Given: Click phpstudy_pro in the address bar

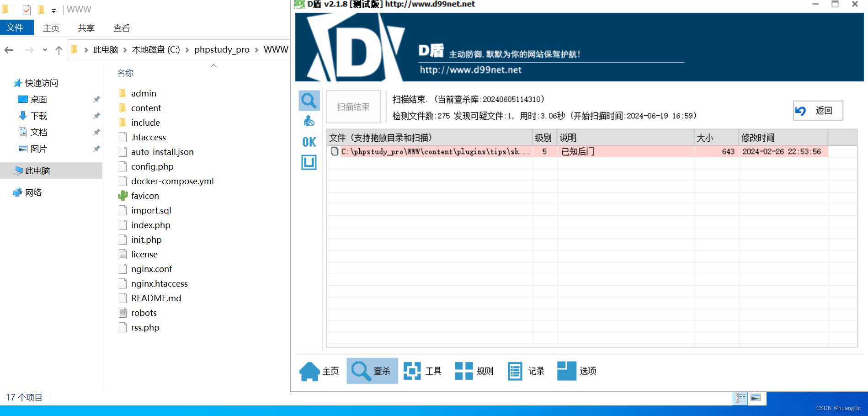Looking at the screenshot, I should point(222,50).
